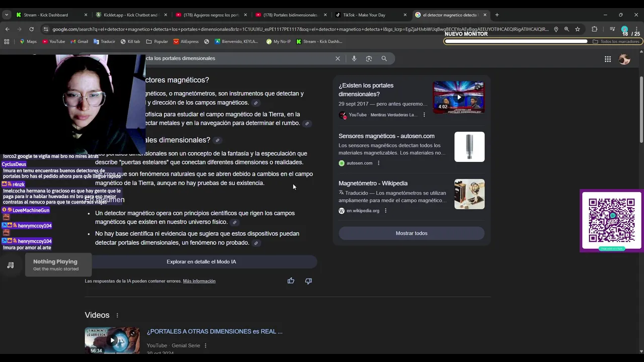Image resolution: width=644 pixels, height=362 pixels.
Task: Open the Magnetómetro Wikipedia thumbnail
Action: 469,194
